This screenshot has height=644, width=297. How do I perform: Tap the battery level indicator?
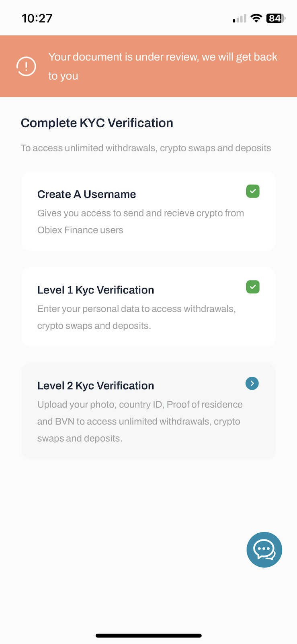point(276,18)
